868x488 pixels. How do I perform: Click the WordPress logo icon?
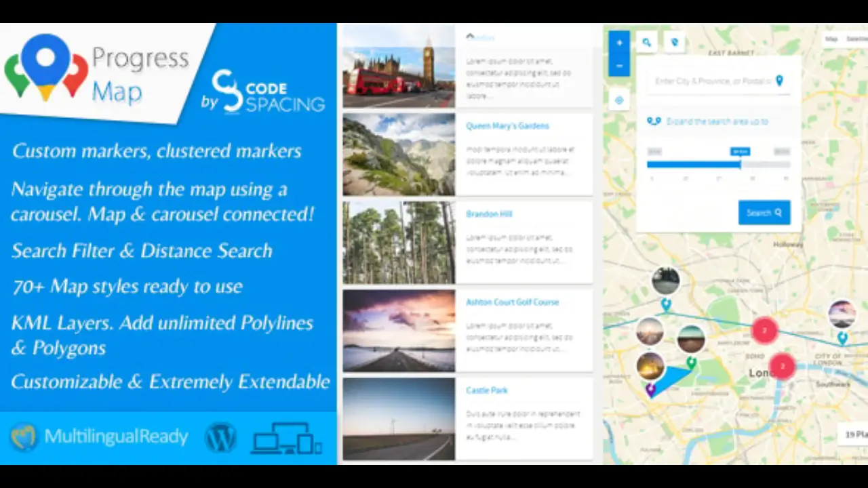[x=220, y=437]
